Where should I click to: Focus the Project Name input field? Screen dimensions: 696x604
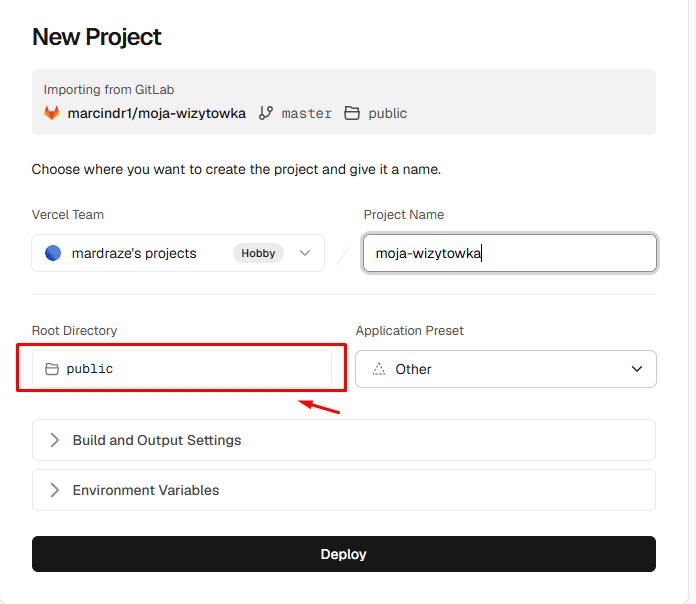[x=510, y=253]
